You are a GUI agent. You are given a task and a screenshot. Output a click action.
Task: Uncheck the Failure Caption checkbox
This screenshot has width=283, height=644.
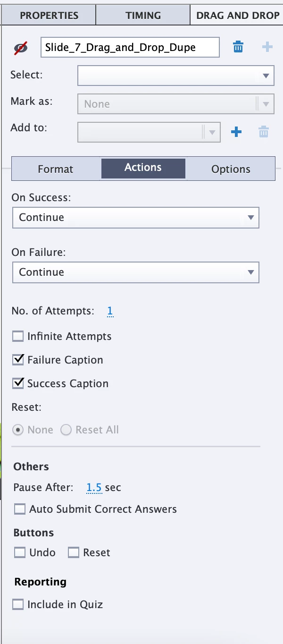pos(18,360)
